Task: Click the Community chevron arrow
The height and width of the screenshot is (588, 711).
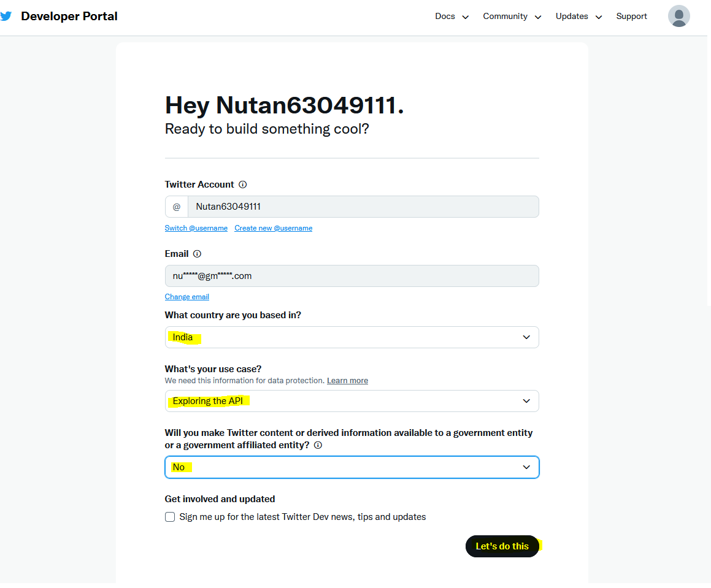Action: (x=538, y=17)
